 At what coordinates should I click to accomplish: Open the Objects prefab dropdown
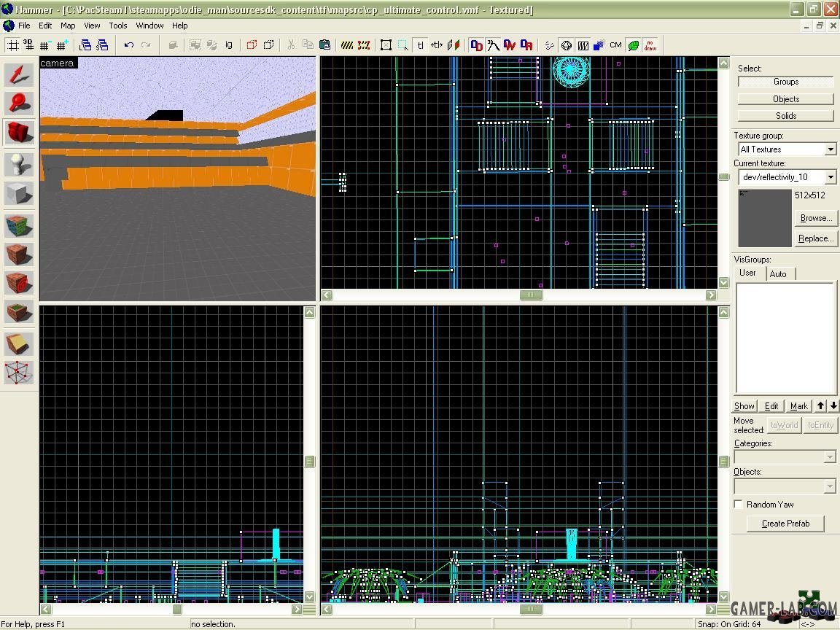pos(830,486)
